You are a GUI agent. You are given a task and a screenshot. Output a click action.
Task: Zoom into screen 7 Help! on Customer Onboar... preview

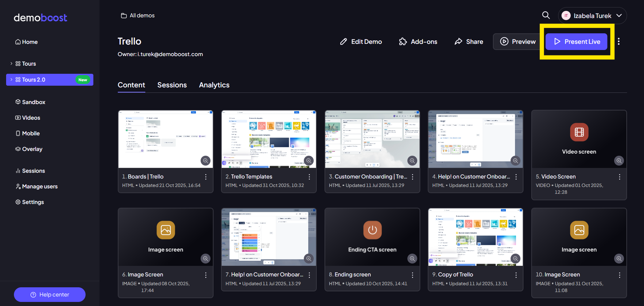(x=309, y=258)
